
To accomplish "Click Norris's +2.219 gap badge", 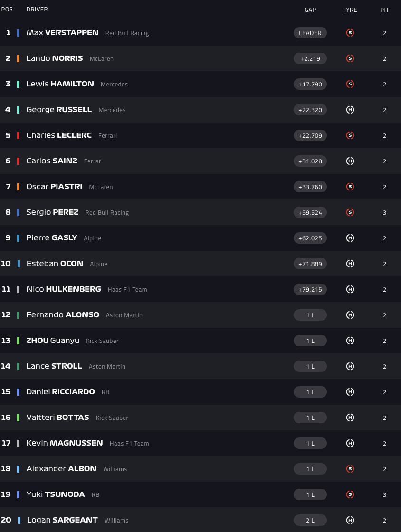I will click(310, 58).
